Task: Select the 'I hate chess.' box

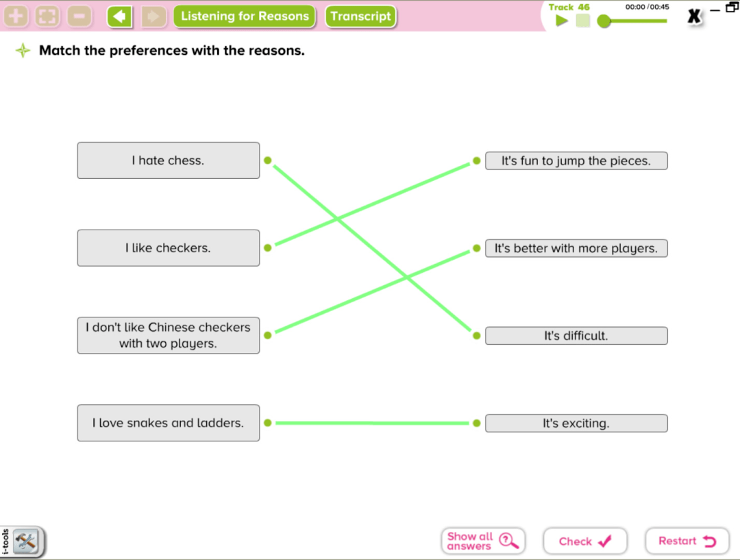Action: (169, 160)
